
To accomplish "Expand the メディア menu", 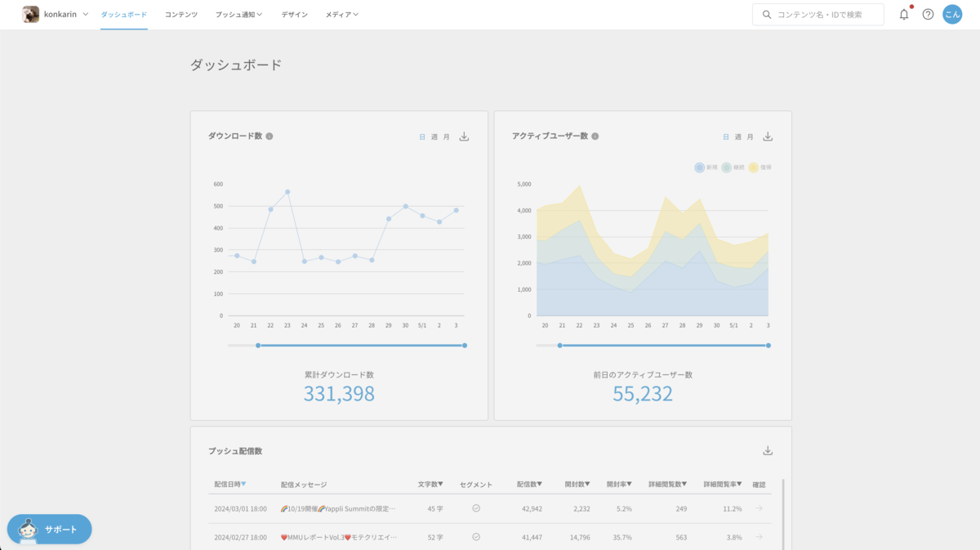I will 341,15.
